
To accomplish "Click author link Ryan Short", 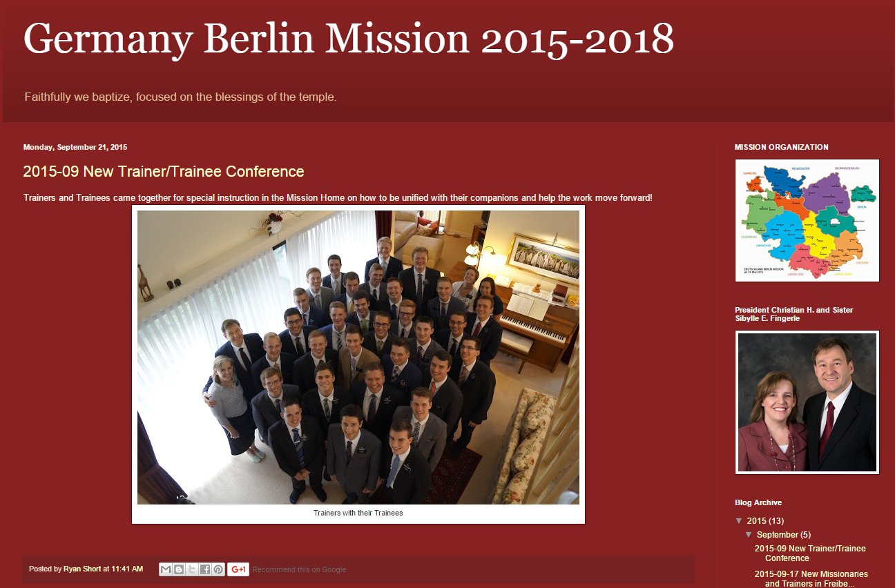I will [82, 569].
